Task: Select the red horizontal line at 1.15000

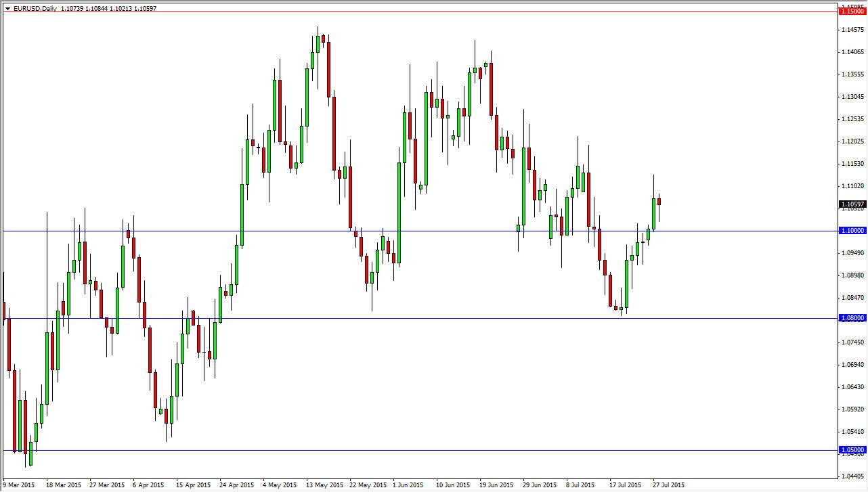Action: [420, 12]
